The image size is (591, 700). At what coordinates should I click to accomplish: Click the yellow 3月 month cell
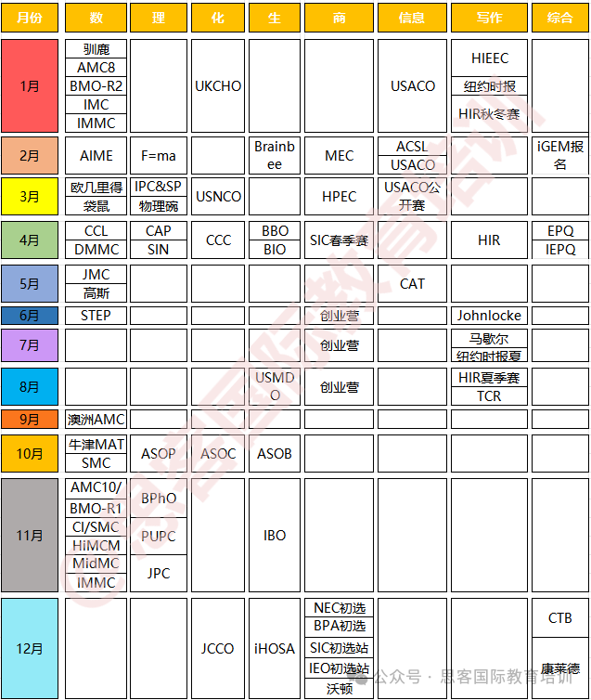[x=30, y=197]
